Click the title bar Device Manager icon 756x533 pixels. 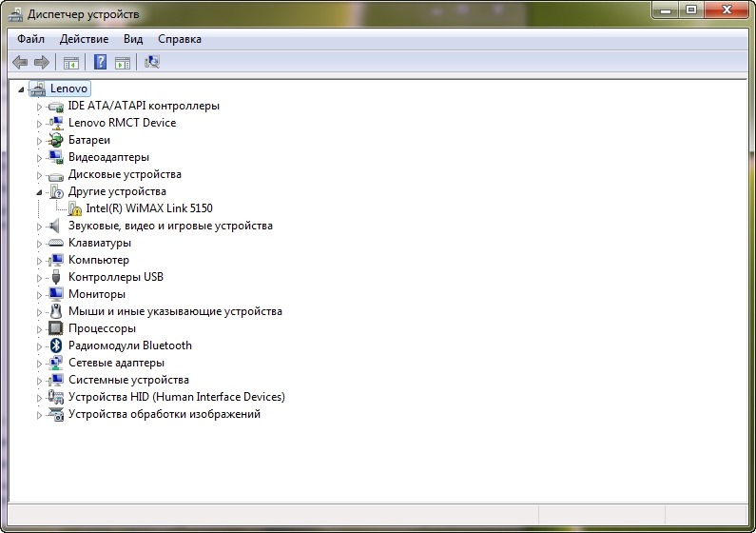15,14
